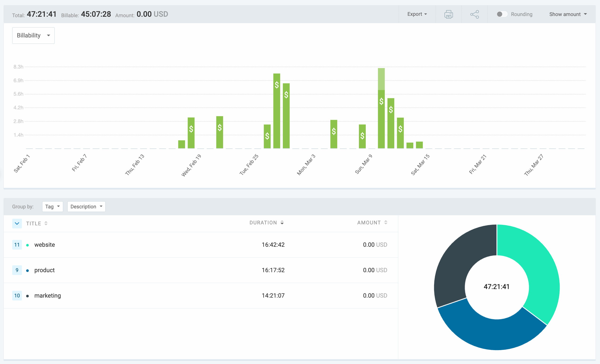Viewport: 600px width, 364px height.
Task: Click the total time in donut center
Action: tap(496, 287)
